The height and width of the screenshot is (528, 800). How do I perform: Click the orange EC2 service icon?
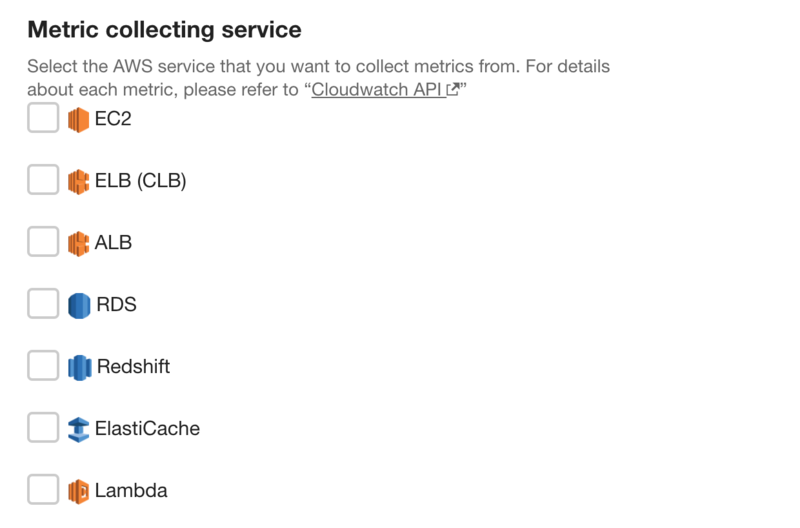tap(79, 120)
